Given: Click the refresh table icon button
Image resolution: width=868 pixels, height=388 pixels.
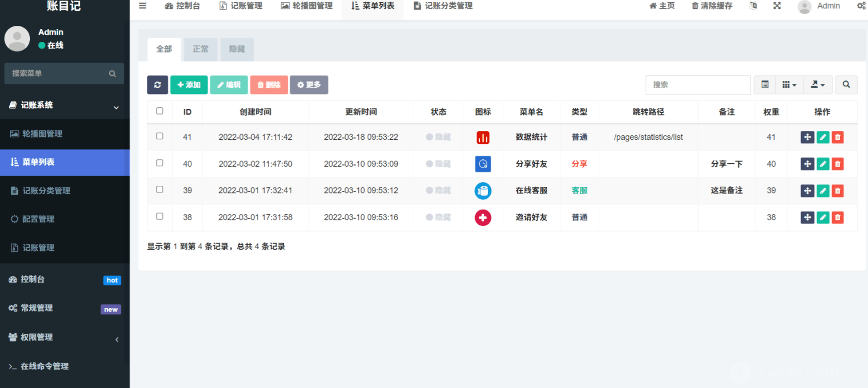Looking at the screenshot, I should pyautogui.click(x=157, y=85).
